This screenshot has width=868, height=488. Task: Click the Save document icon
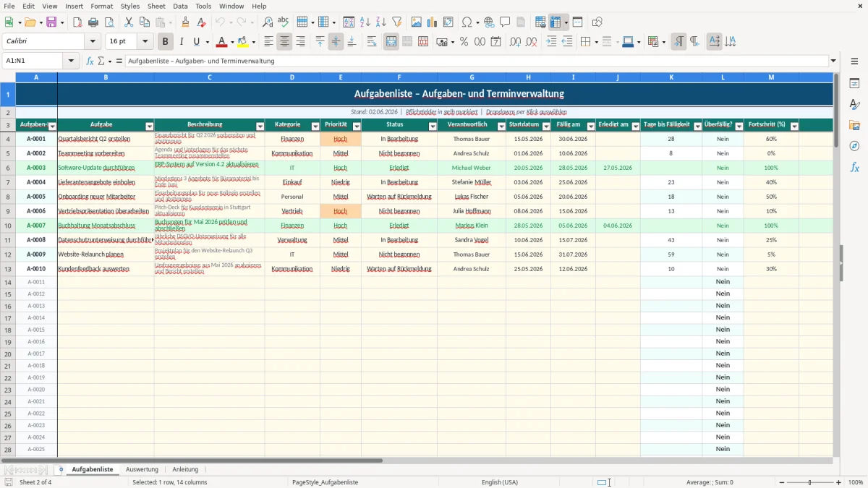tap(51, 22)
